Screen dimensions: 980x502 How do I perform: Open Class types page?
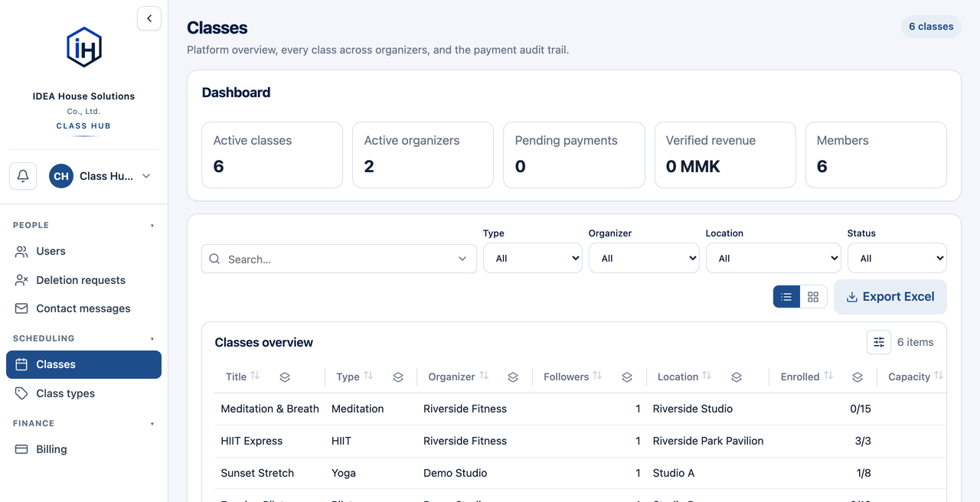[x=83, y=393]
